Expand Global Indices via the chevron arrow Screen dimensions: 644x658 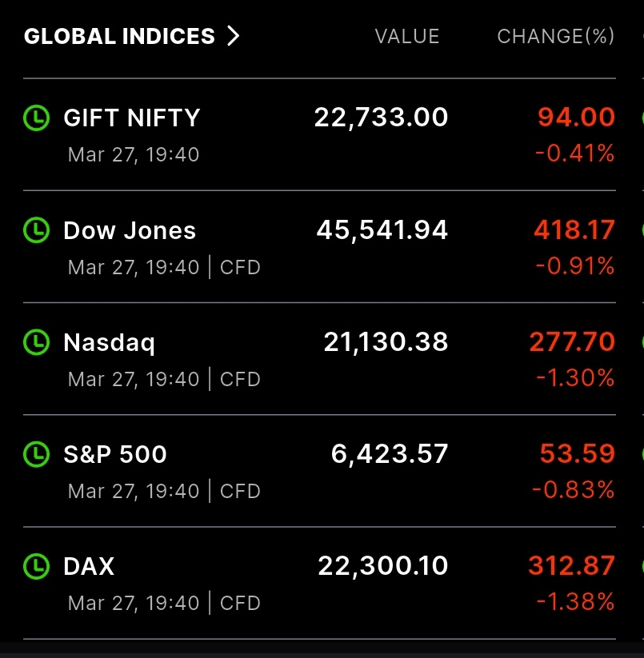[x=233, y=36]
